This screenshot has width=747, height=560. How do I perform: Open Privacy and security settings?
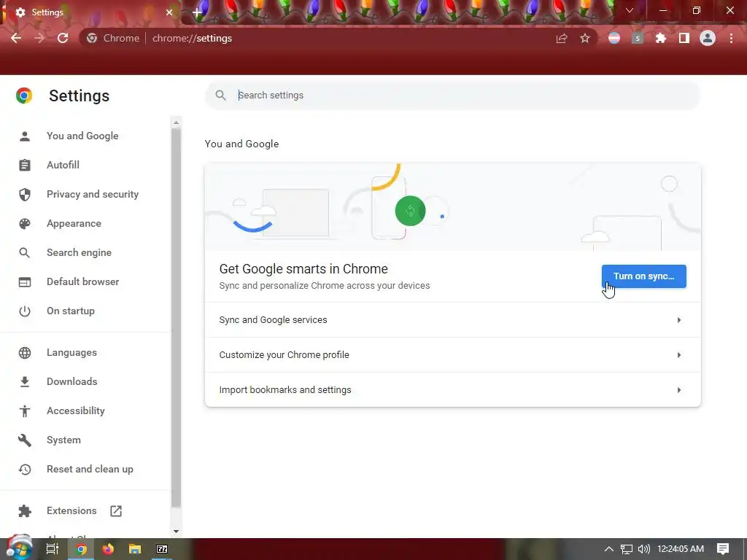[x=93, y=194]
